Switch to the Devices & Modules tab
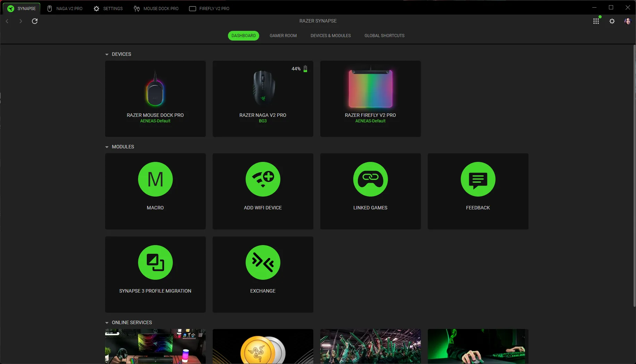This screenshot has height=364, width=636. pyautogui.click(x=331, y=36)
